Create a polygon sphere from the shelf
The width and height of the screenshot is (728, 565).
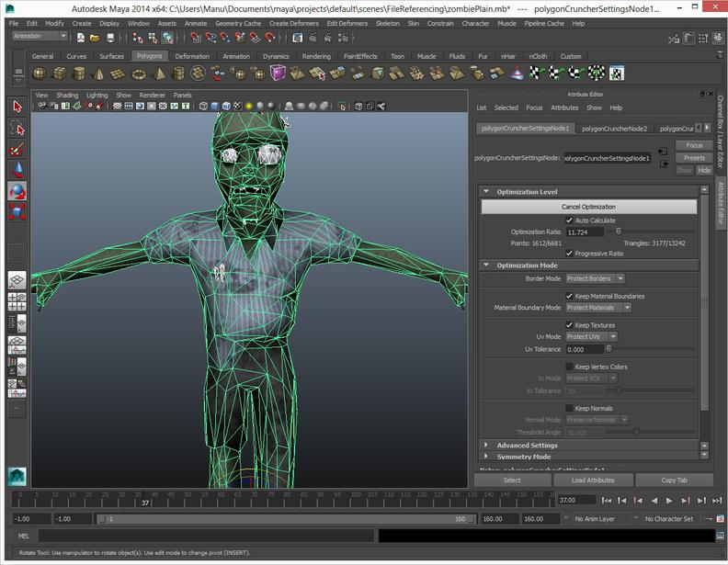coord(40,73)
